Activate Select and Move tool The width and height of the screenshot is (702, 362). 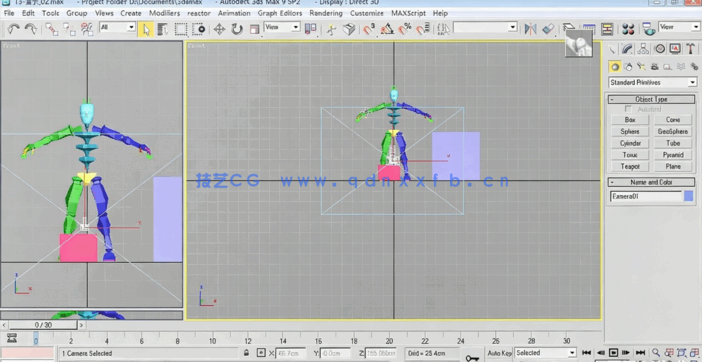pos(219,29)
